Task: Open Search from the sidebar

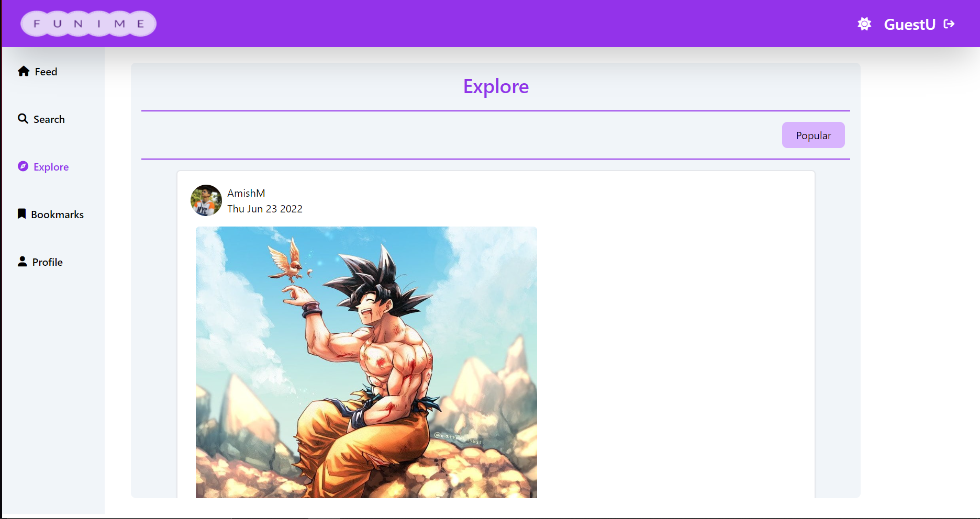Action: click(x=48, y=119)
